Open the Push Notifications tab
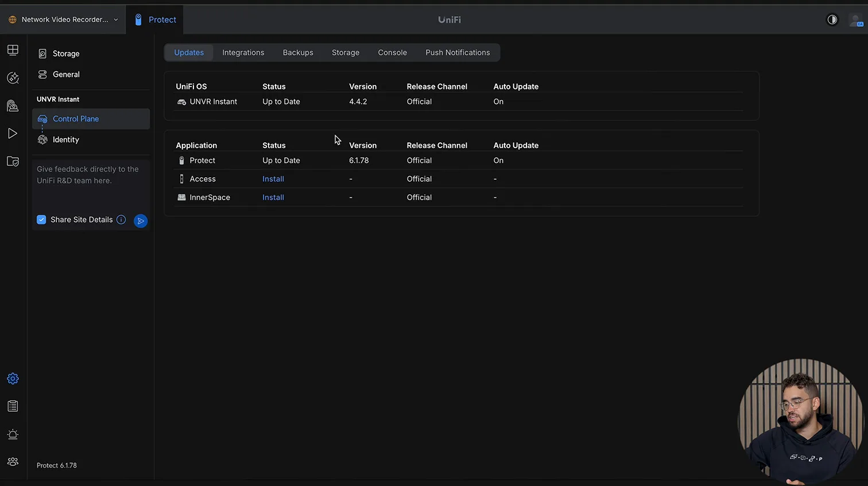This screenshot has height=486, width=868. [x=458, y=52]
